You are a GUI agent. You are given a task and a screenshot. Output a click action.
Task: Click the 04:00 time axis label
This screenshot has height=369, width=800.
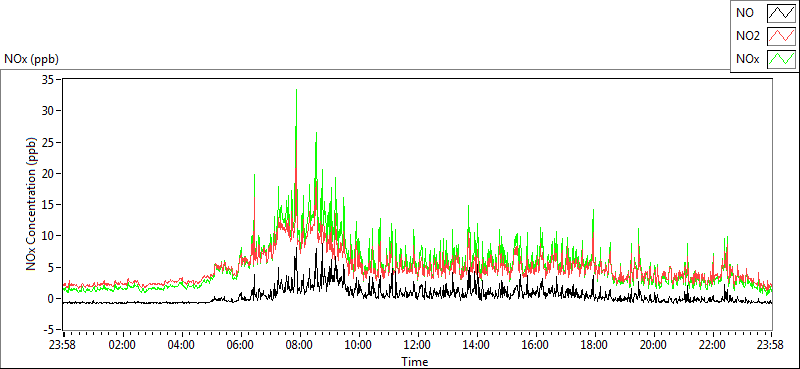[181, 345]
